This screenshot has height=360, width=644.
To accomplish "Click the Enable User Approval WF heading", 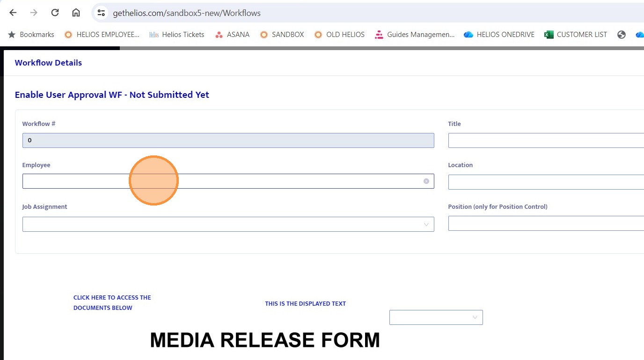I will [x=112, y=95].
